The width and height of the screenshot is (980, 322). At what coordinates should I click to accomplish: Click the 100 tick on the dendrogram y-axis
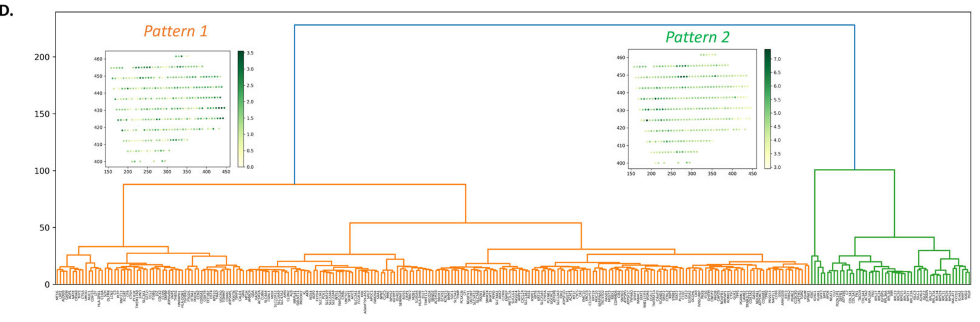click(42, 171)
